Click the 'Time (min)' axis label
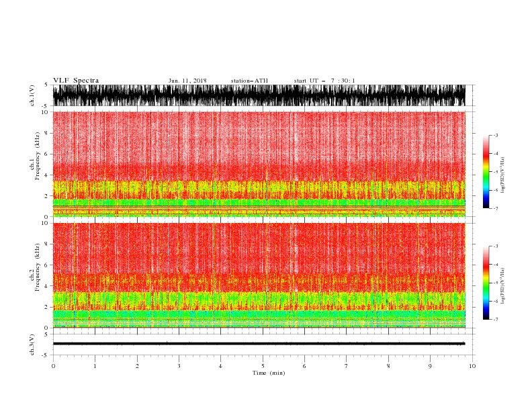The width and height of the screenshot is (532, 411). click(x=269, y=373)
